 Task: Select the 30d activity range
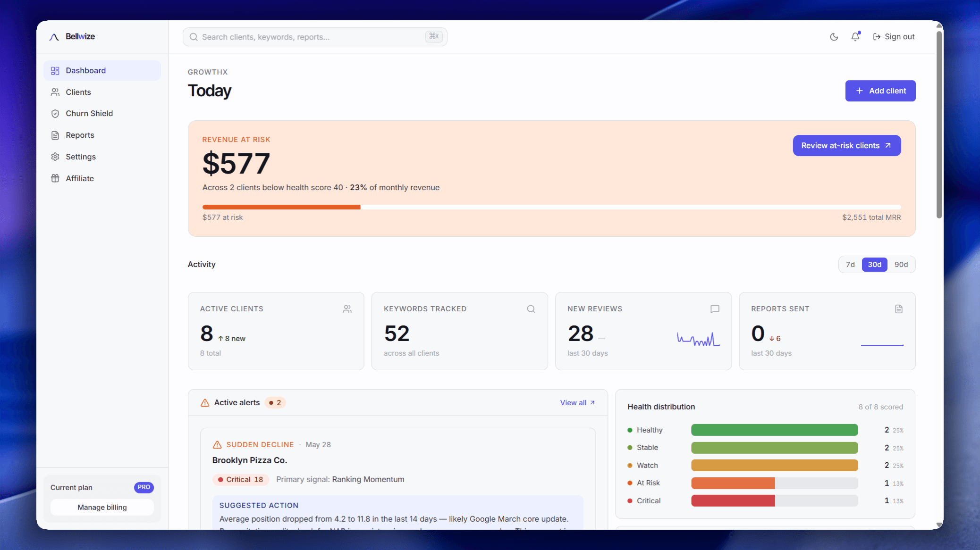874,265
